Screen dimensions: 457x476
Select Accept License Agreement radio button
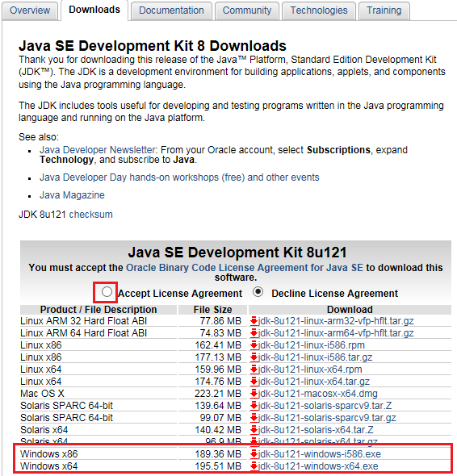coord(107,292)
